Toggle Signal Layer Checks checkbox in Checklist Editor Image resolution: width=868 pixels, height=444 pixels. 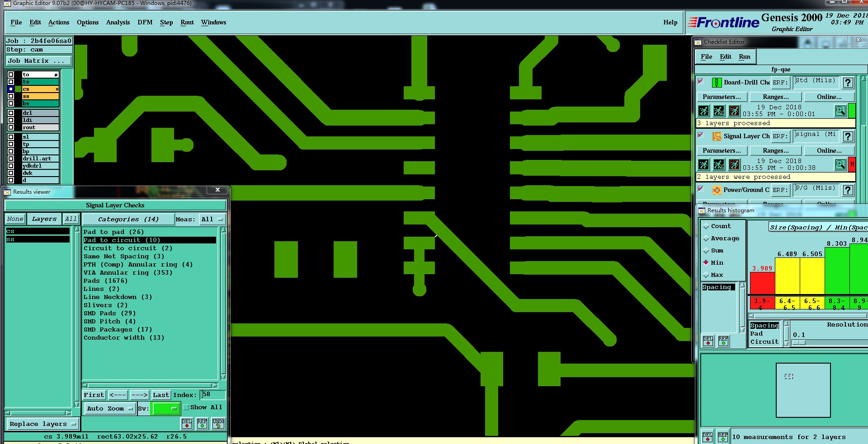[701, 135]
